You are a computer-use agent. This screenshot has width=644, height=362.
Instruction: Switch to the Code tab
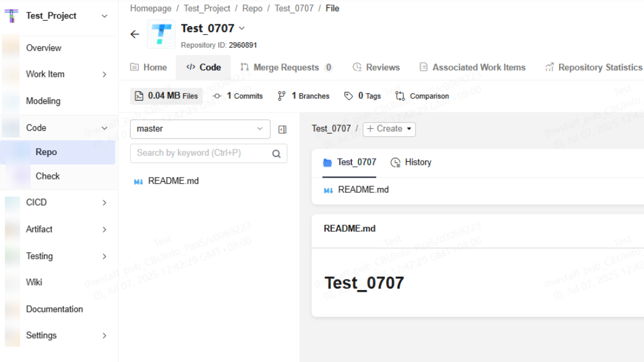(x=203, y=67)
